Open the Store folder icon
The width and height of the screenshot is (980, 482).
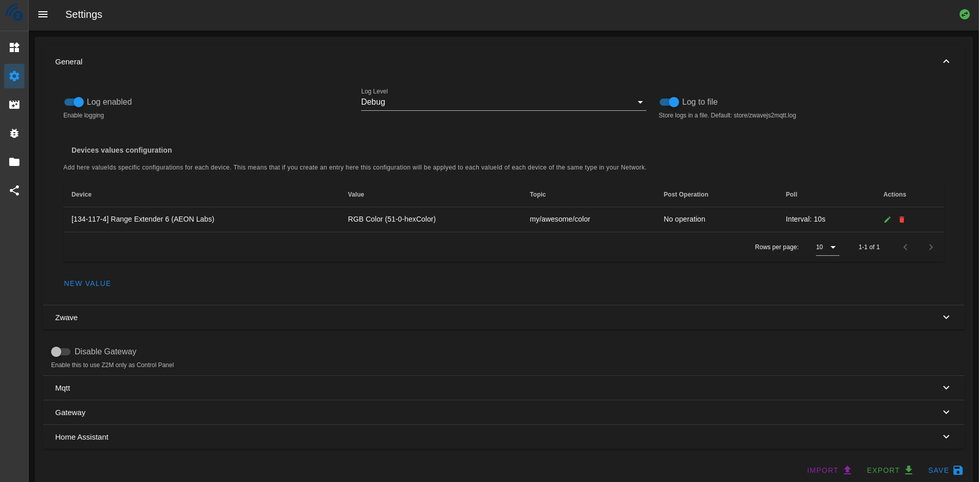pos(14,162)
